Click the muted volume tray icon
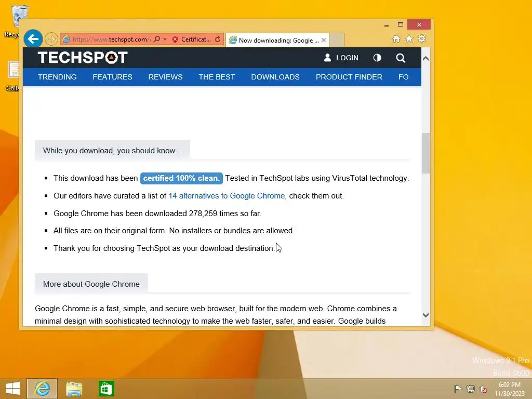The height and width of the screenshot is (399, 532). pyautogui.click(x=483, y=389)
